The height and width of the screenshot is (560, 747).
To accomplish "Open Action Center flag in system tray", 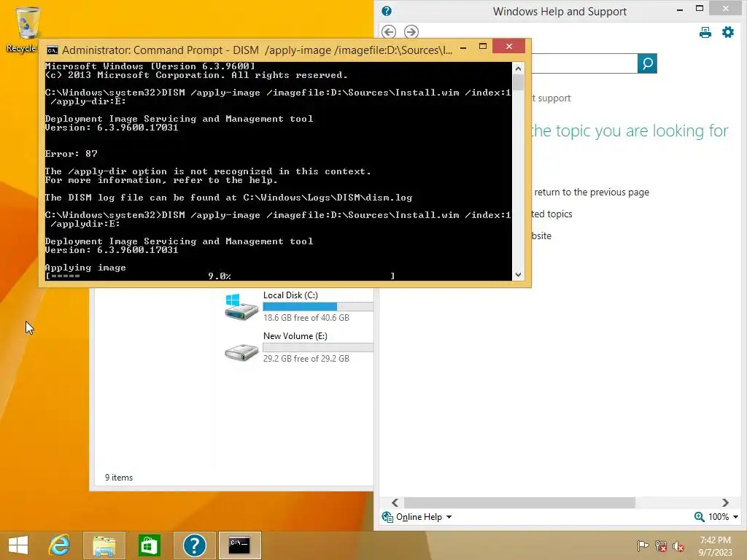I will click(643, 545).
